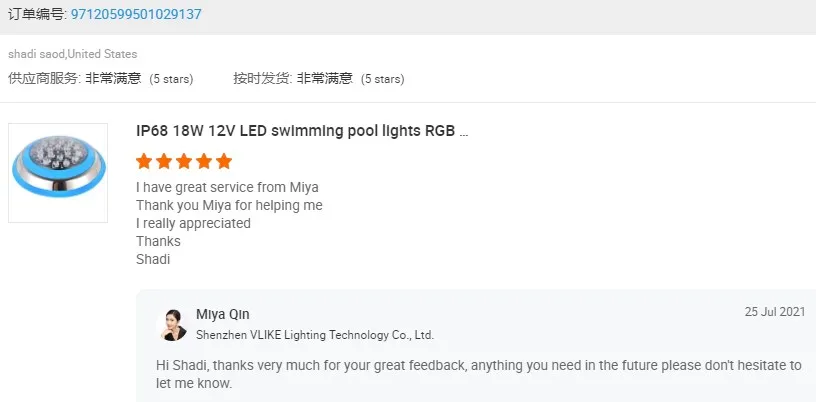Click the 订单编号 label

pos(37,14)
